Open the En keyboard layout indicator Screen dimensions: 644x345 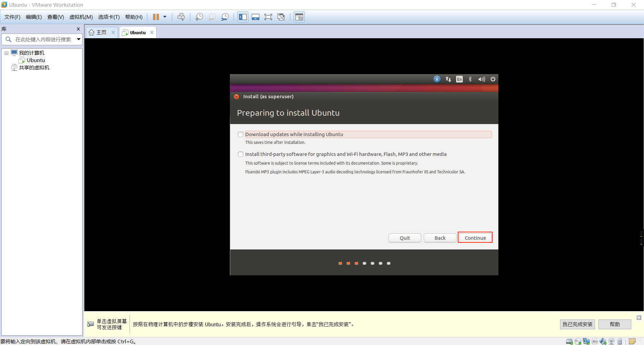coord(459,79)
